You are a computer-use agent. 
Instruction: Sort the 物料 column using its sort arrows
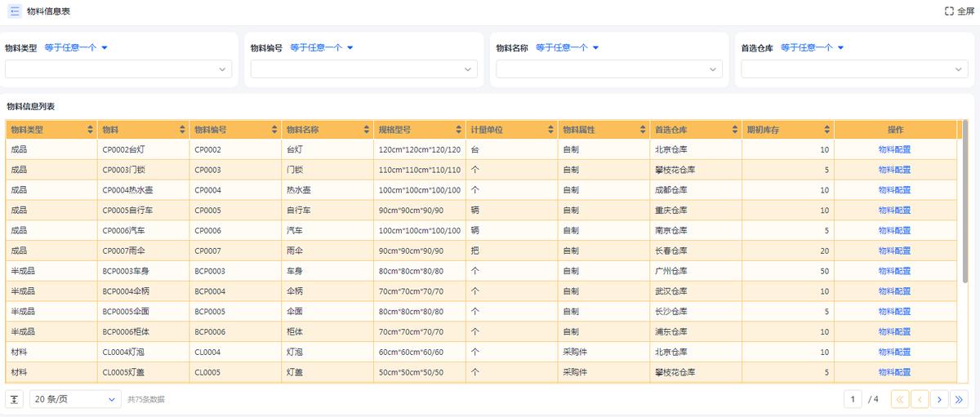[x=182, y=130]
